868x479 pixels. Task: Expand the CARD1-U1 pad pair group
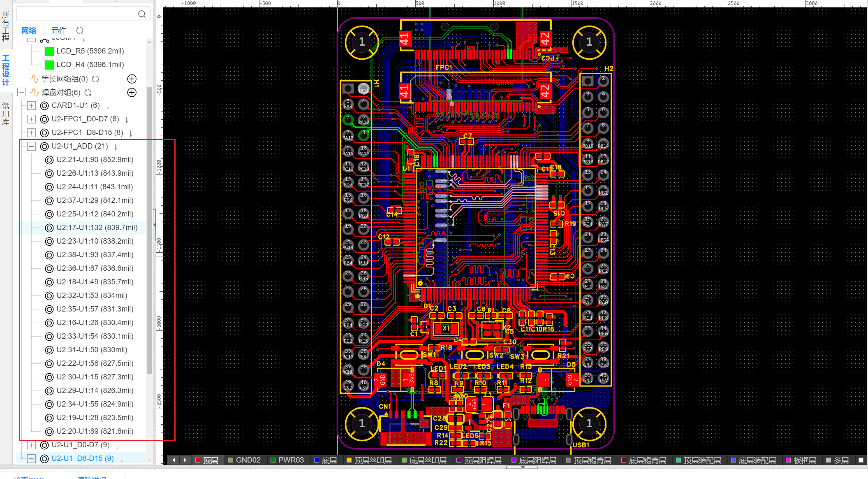(x=31, y=105)
